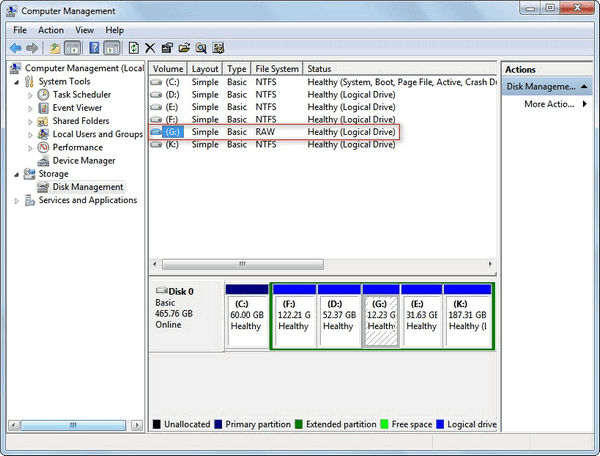
Task: Open the View menu
Action: click(x=86, y=30)
